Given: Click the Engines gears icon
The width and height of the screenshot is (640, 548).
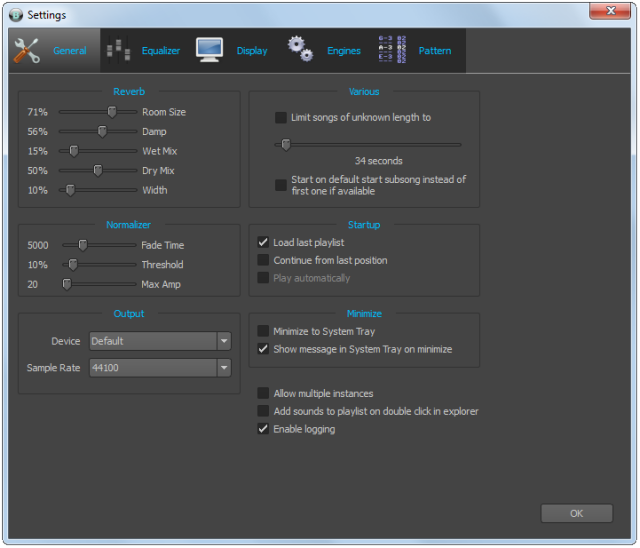Looking at the screenshot, I should click(300, 51).
